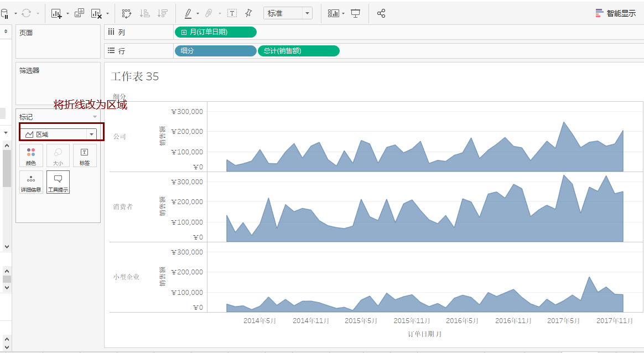
Task: Click the clear sheet icon
Action: click(96, 14)
